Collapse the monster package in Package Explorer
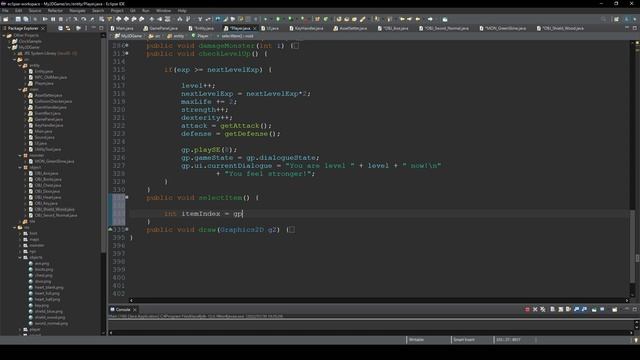The height and width of the screenshot is (360, 640). click(20, 156)
